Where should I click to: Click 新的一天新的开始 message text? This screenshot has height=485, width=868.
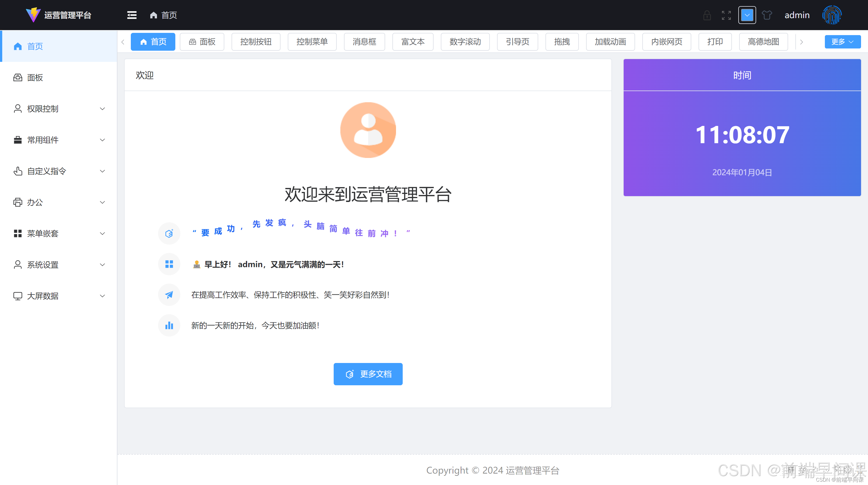(255, 325)
